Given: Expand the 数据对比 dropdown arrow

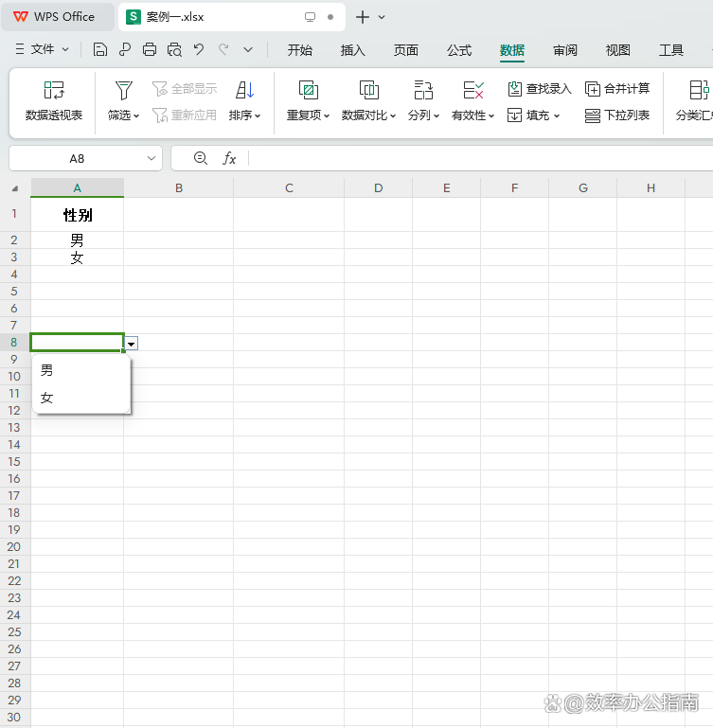Looking at the screenshot, I should (x=393, y=115).
